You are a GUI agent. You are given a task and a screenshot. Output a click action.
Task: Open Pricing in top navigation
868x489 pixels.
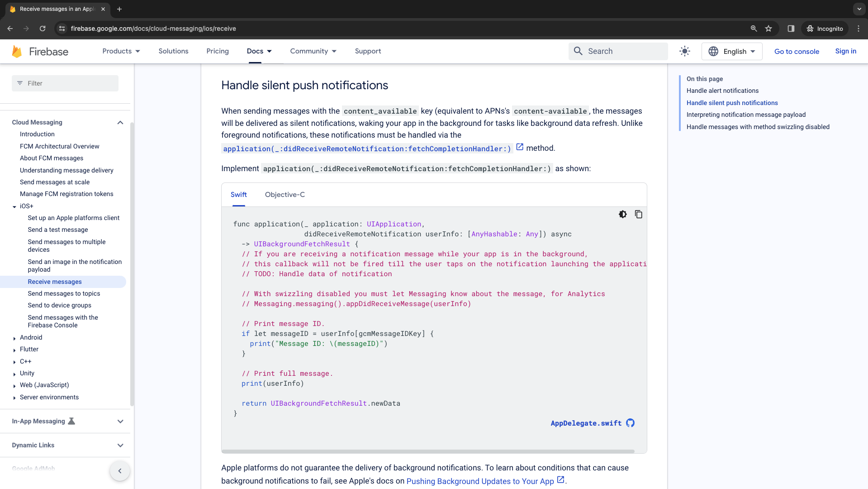point(218,51)
